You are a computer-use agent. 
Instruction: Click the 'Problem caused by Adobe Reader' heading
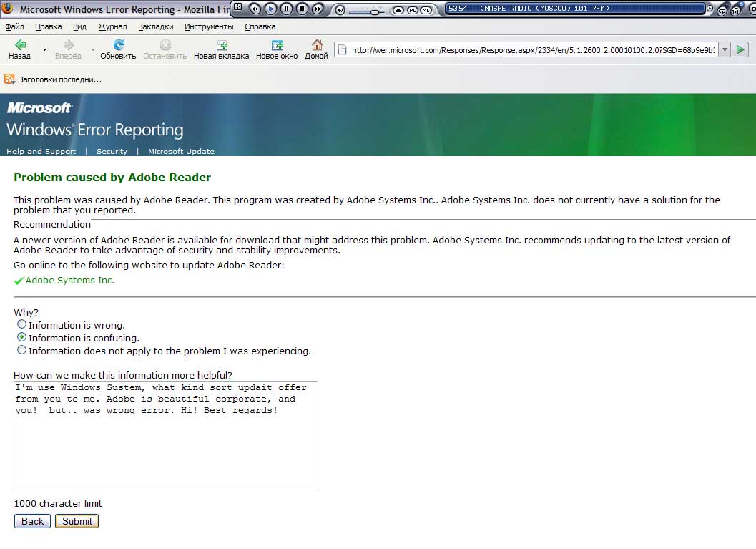coord(112,177)
